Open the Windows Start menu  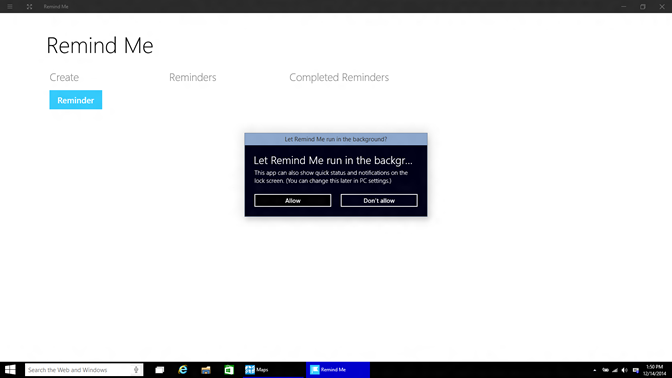click(x=10, y=369)
